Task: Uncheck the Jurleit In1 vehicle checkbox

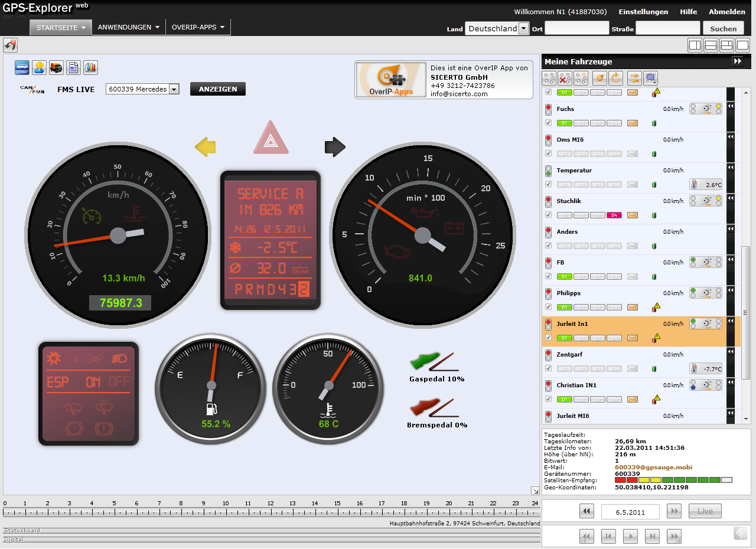Action: coord(549,338)
